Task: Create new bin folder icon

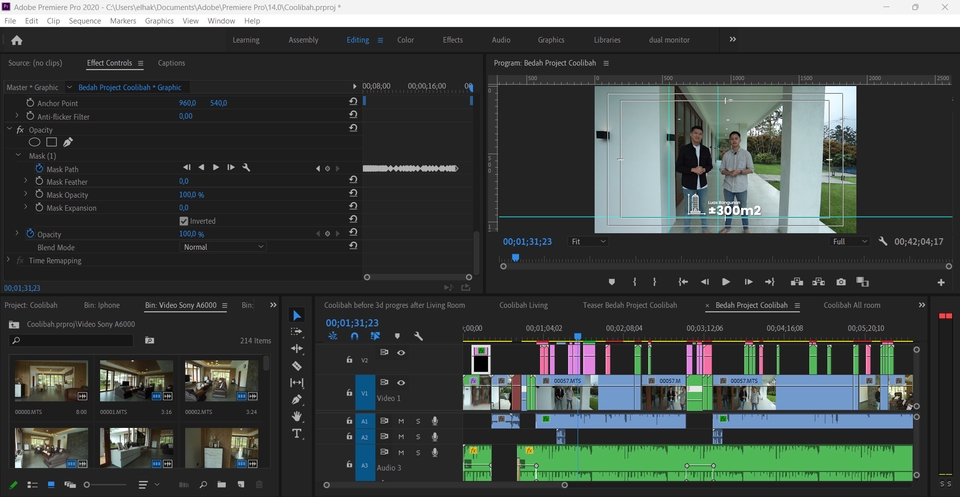Action: (221, 485)
